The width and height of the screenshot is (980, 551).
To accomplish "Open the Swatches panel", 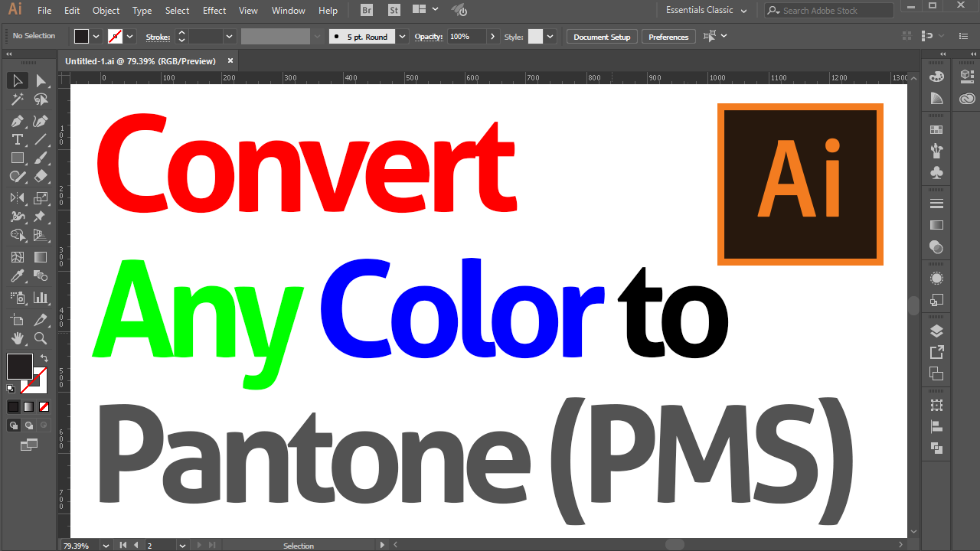I will (936, 129).
